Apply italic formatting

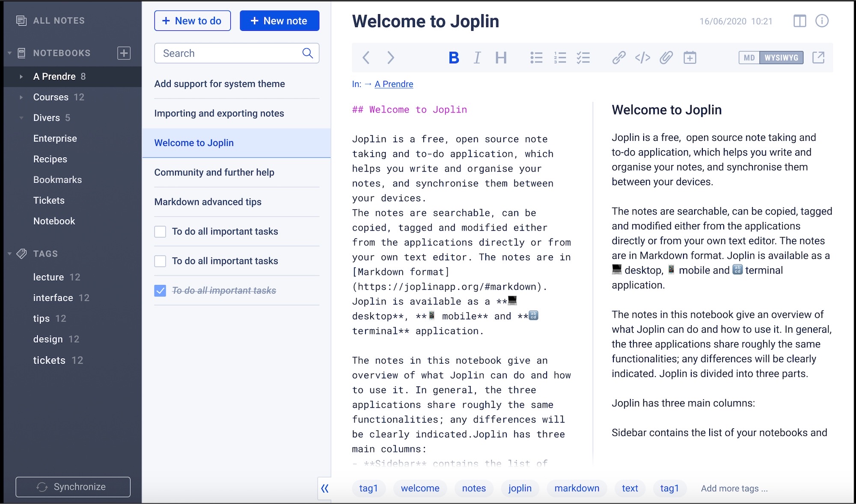click(477, 57)
